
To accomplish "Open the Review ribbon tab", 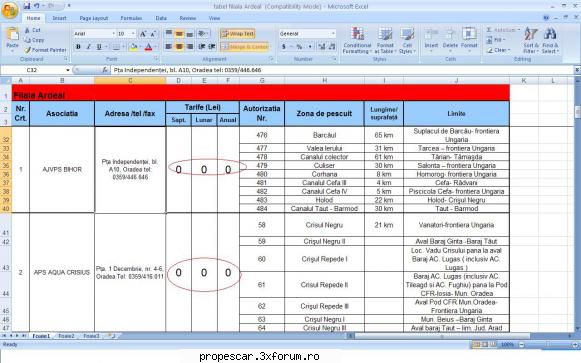I will point(188,18).
